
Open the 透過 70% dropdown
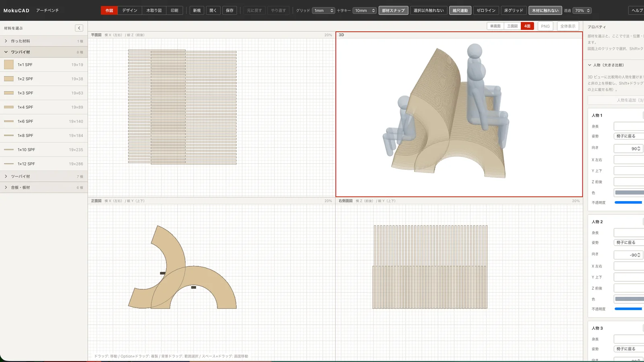[582, 10]
